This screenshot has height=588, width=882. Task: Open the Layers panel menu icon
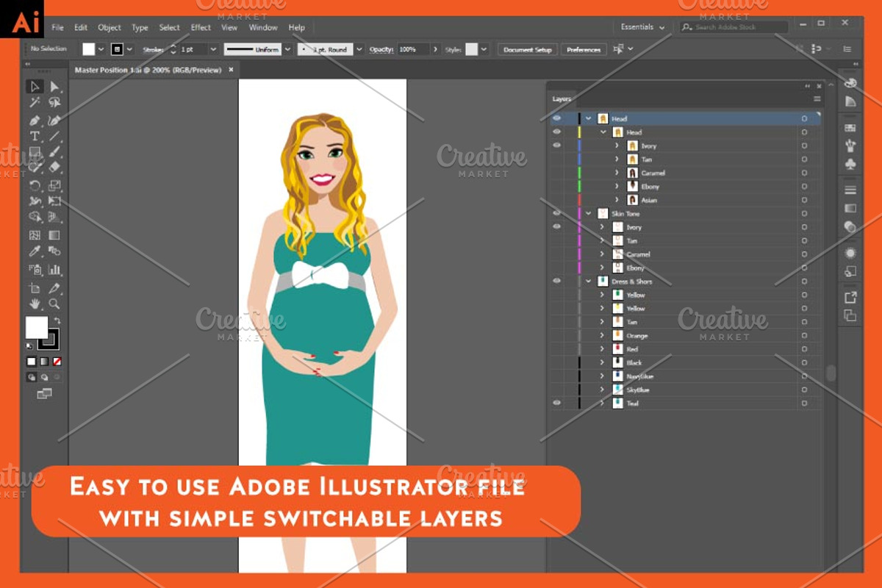point(817,98)
